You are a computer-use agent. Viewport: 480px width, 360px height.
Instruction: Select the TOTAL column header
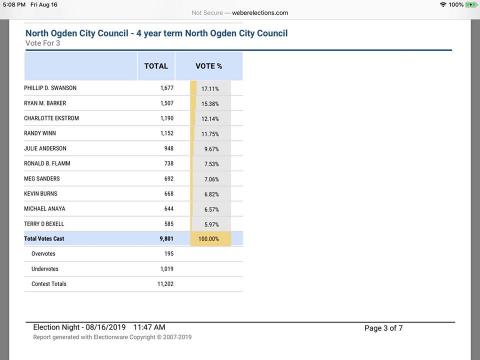(x=156, y=66)
